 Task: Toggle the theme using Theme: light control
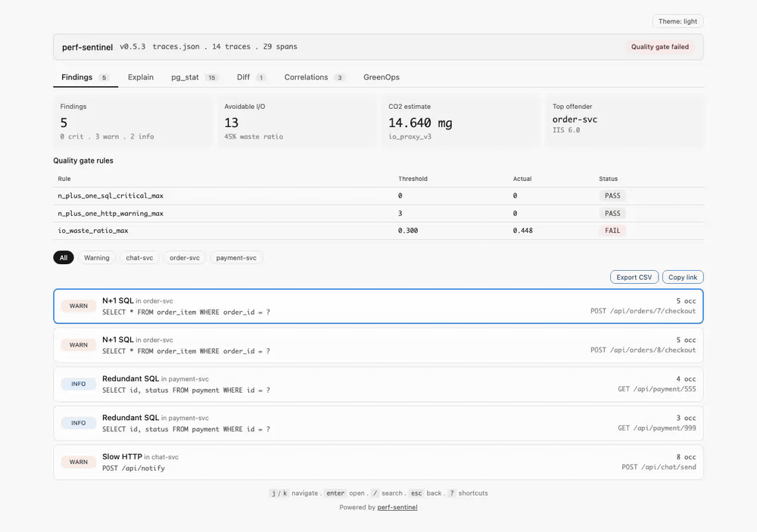(x=677, y=21)
